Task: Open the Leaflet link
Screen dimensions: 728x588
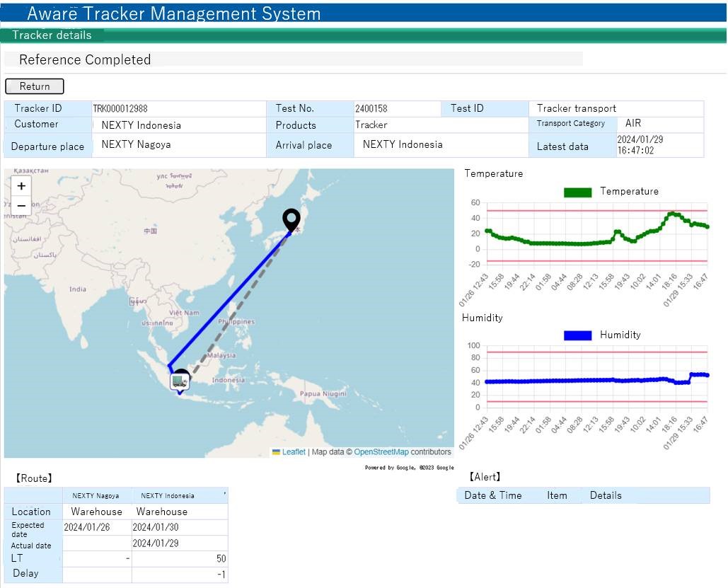Action: tap(294, 452)
